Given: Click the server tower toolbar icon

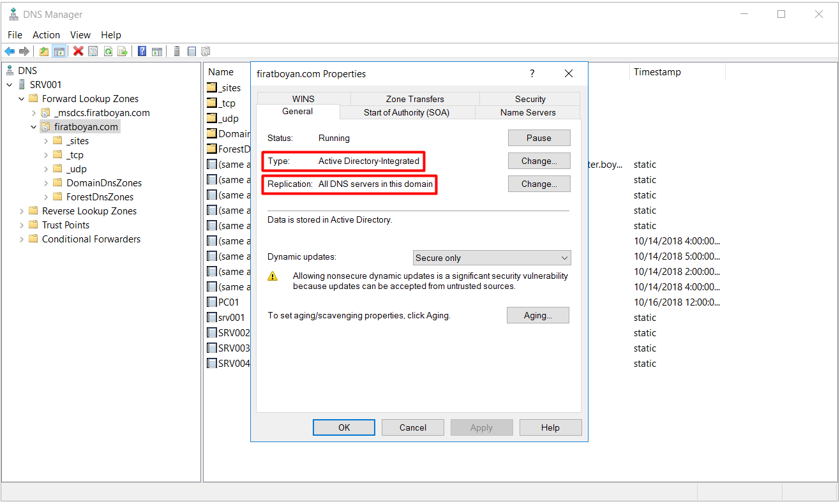Looking at the screenshot, I should [x=177, y=52].
